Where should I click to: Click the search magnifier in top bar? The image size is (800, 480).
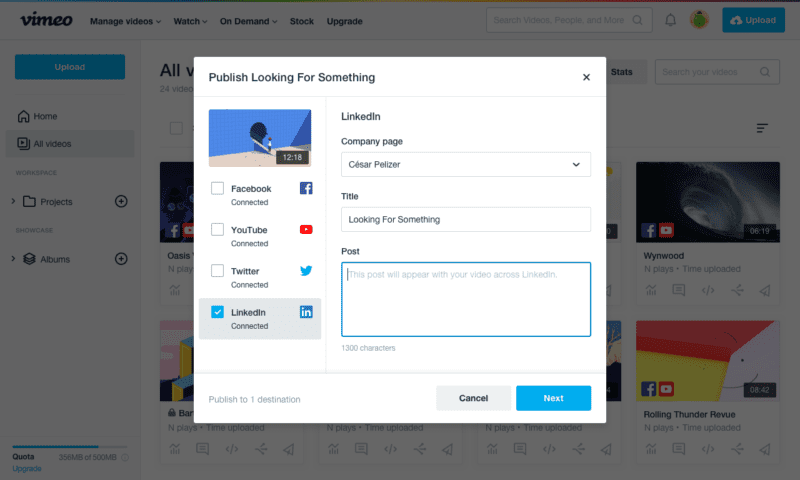[x=638, y=20]
